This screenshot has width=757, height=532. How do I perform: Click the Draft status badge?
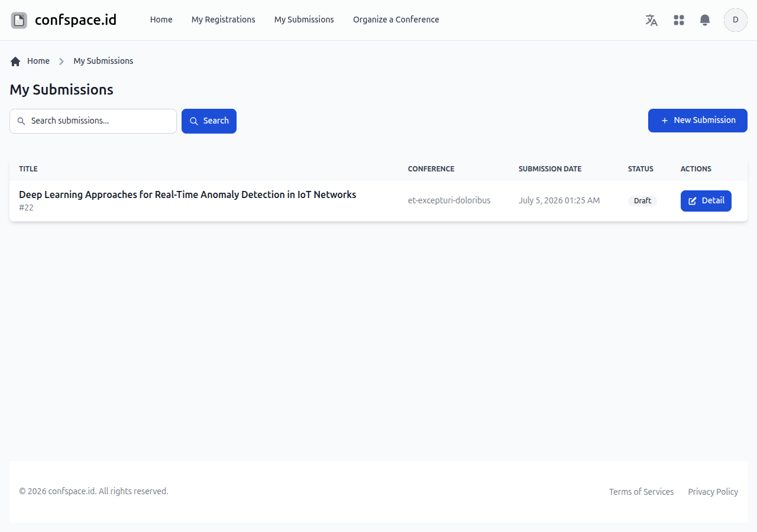642,201
